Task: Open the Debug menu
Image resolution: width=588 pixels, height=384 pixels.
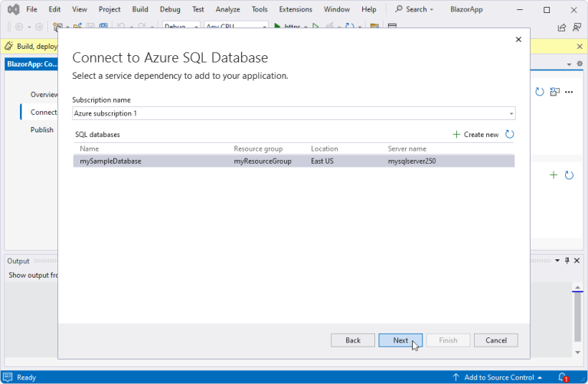Action: (x=170, y=9)
